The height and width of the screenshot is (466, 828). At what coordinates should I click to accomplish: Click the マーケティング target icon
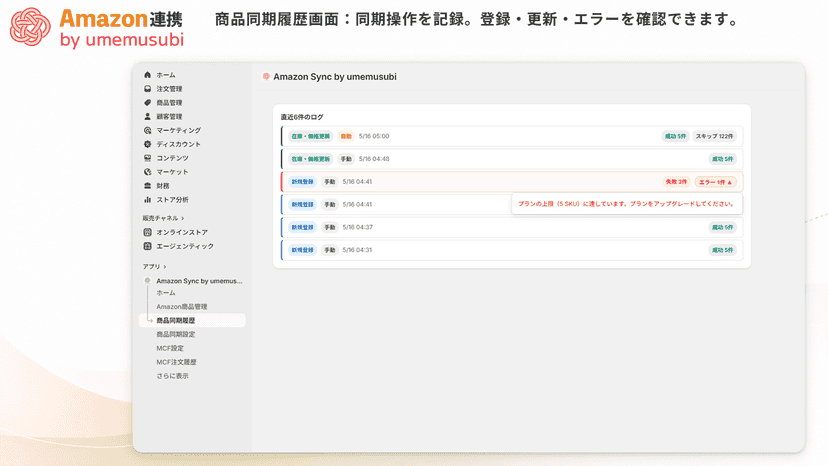click(147, 130)
